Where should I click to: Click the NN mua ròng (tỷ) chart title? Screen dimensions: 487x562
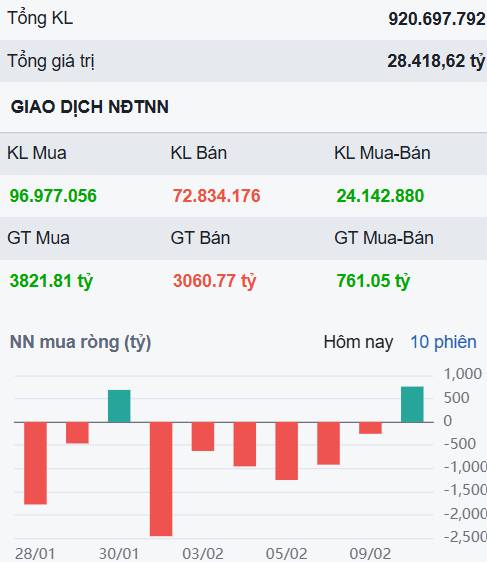pyautogui.click(x=80, y=342)
